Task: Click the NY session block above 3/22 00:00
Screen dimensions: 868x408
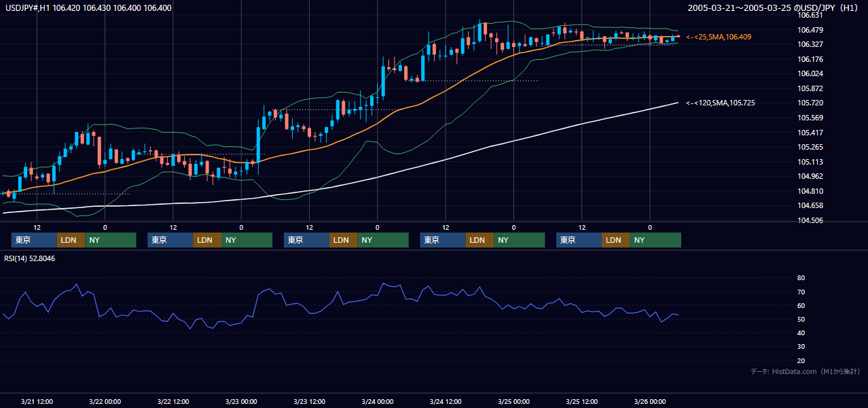Action: pyautogui.click(x=111, y=240)
